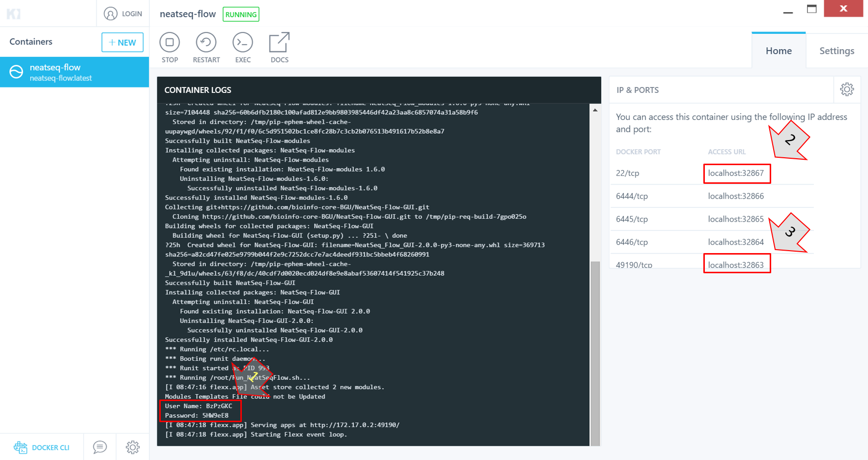Open access URL localhost:32867
Screen dimensions: 868x460
tap(736, 173)
